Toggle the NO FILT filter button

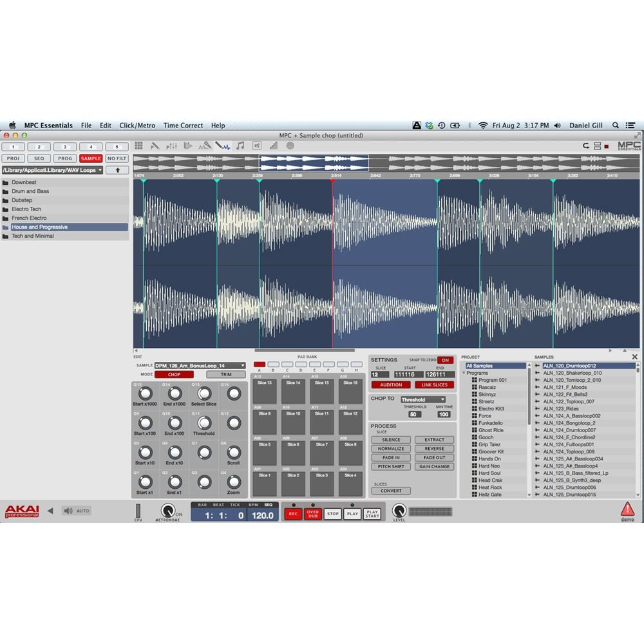(x=117, y=158)
